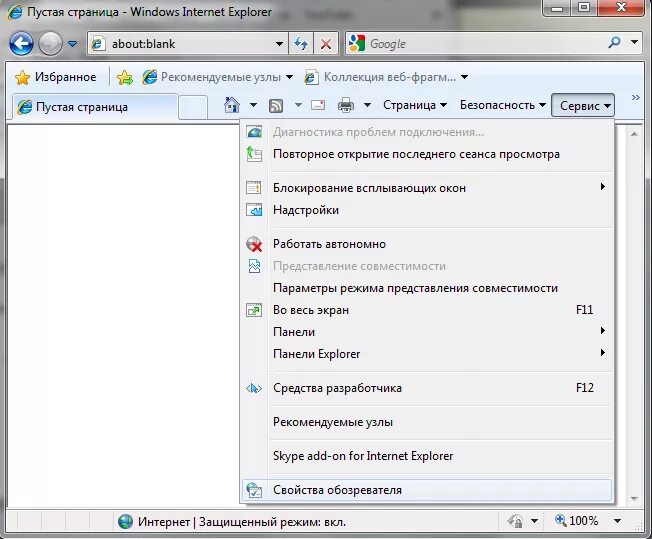Expand the address bar history dropdown
Image resolution: width=652 pixels, height=539 pixels.
279,44
